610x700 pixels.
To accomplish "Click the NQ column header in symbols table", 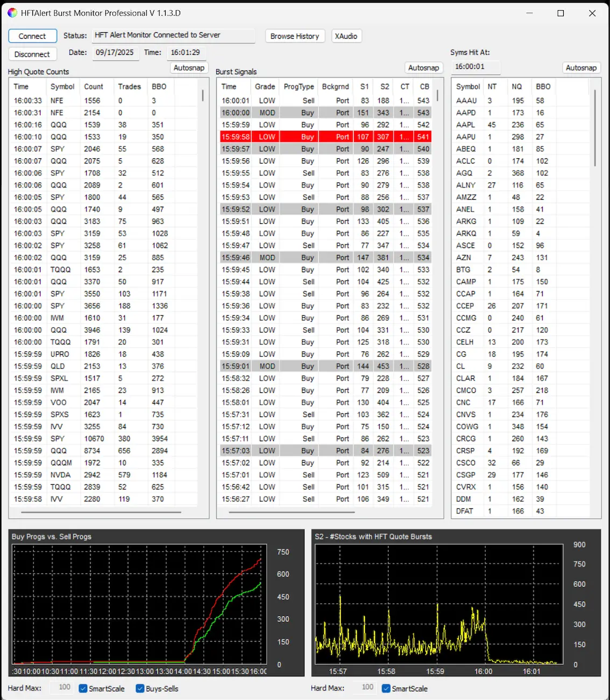I will pos(516,87).
